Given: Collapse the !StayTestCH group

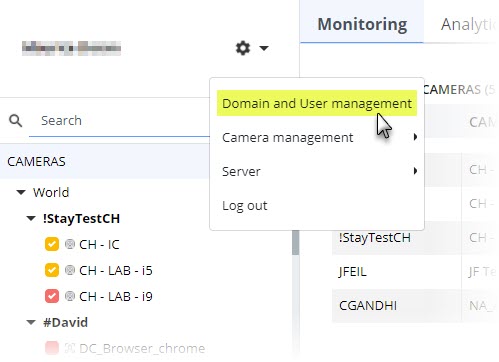Looking at the screenshot, I should click(x=31, y=219).
